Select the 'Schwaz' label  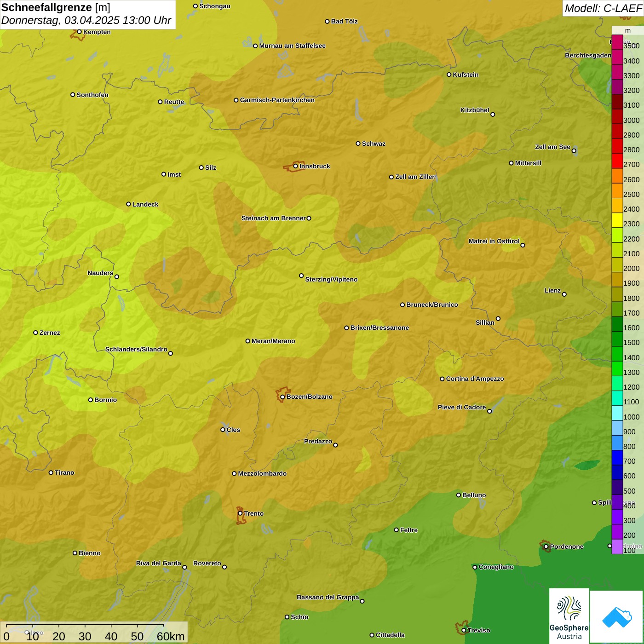(x=374, y=144)
